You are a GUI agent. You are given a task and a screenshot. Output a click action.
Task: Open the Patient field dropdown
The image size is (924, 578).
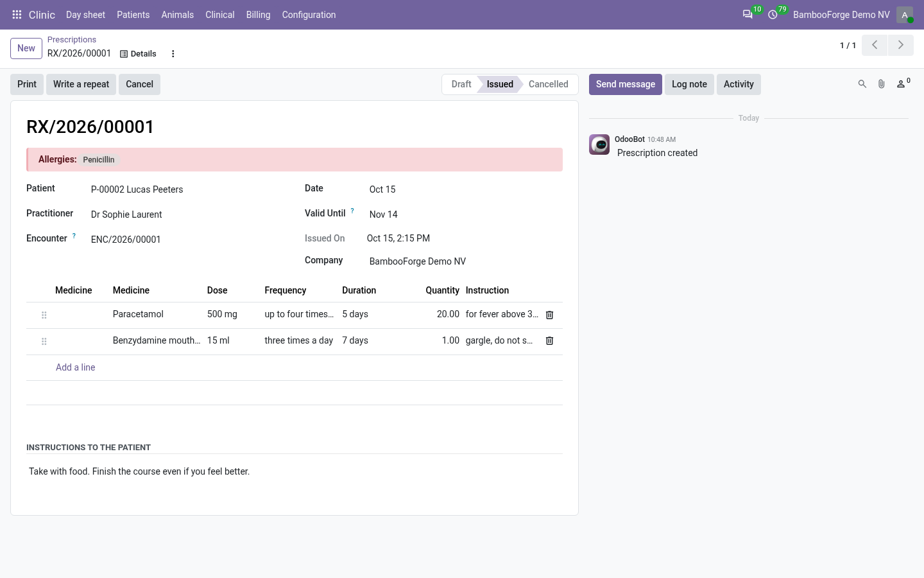point(186,189)
